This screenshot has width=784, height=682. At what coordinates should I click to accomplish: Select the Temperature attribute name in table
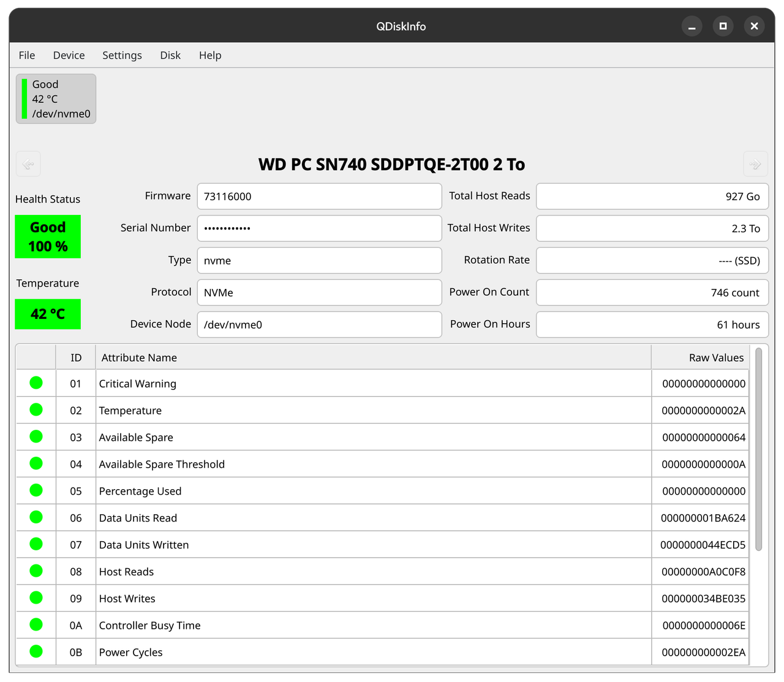130,411
